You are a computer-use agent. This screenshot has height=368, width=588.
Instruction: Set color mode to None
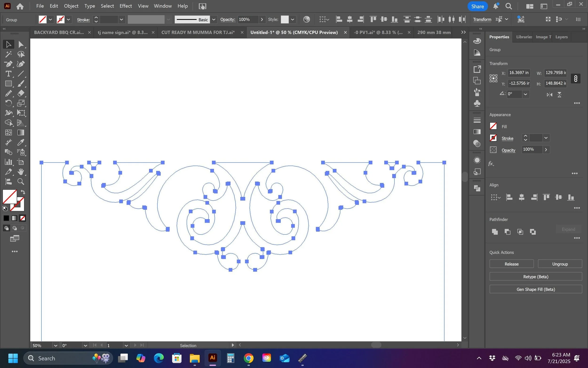(x=23, y=218)
